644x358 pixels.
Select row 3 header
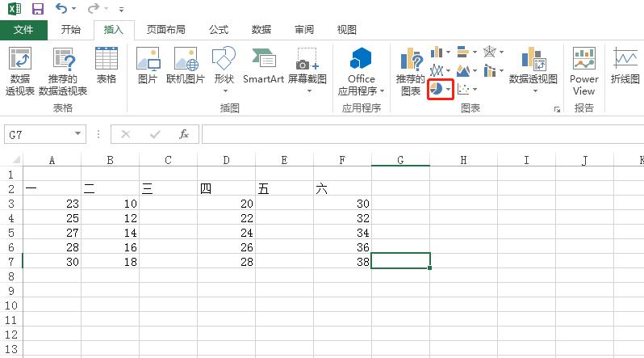pos(11,204)
